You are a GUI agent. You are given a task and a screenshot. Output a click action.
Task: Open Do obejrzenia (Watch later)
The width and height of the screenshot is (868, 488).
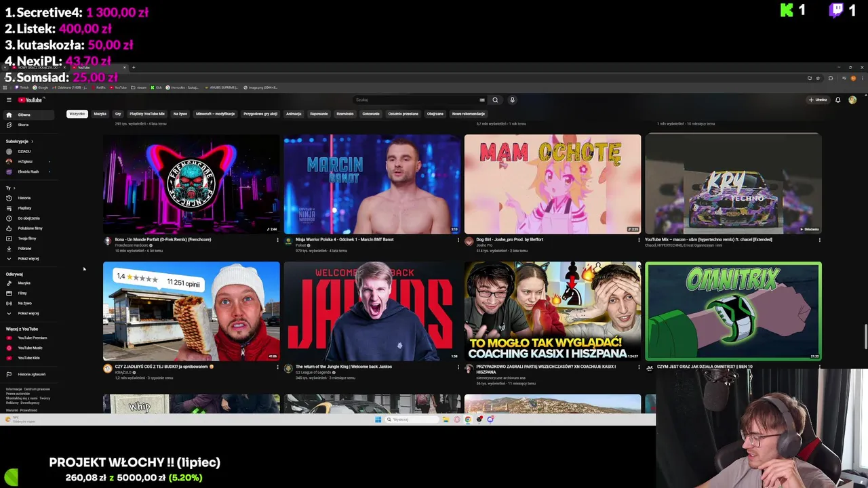(29, 218)
